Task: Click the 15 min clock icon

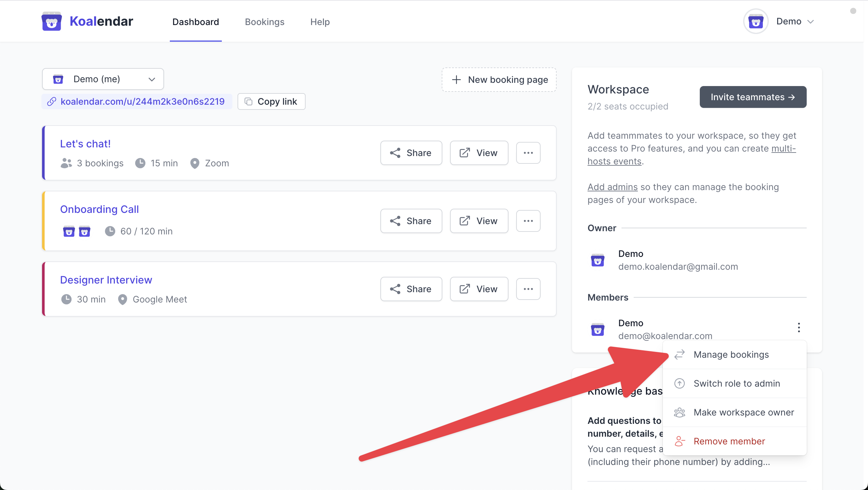Action: click(140, 163)
